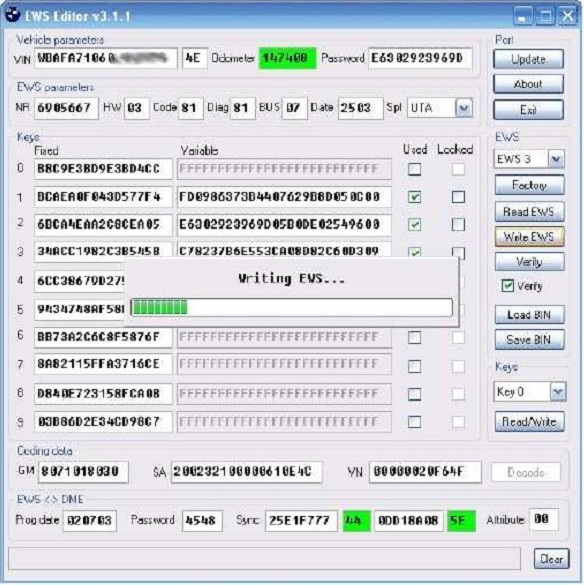Click the Writing EWS progress bar
Viewport: 584px width, 585px height.
tap(291, 308)
